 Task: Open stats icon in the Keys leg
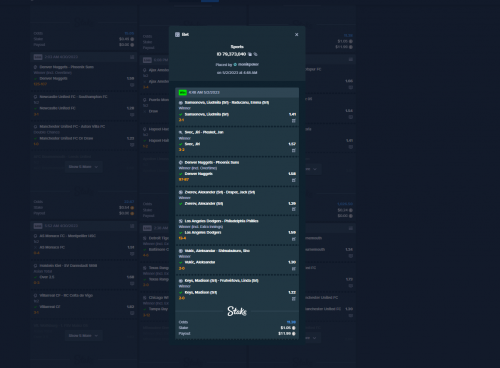(294, 299)
